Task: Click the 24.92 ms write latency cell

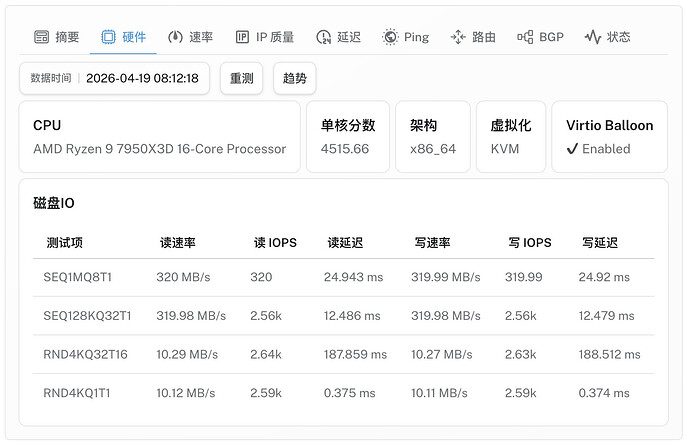Action: point(604,277)
